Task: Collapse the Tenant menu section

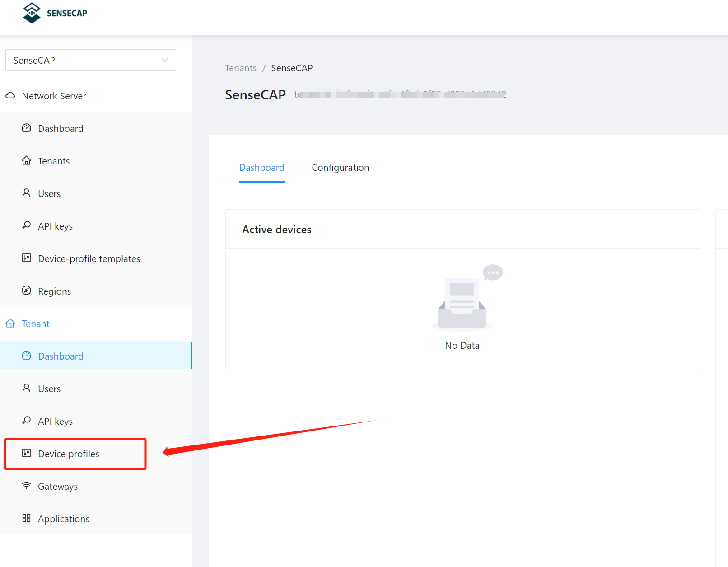Action: coord(96,323)
